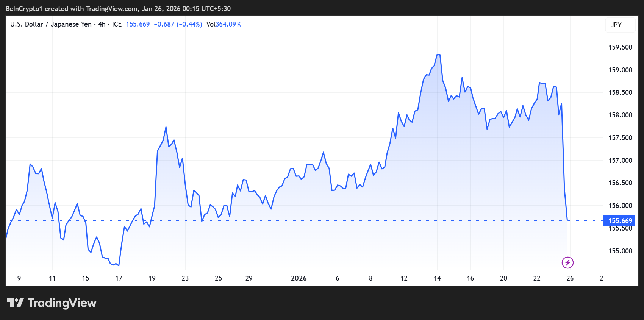This screenshot has width=644, height=320.
Task: Click the ICE exchange label in legend
Action: tap(117, 24)
